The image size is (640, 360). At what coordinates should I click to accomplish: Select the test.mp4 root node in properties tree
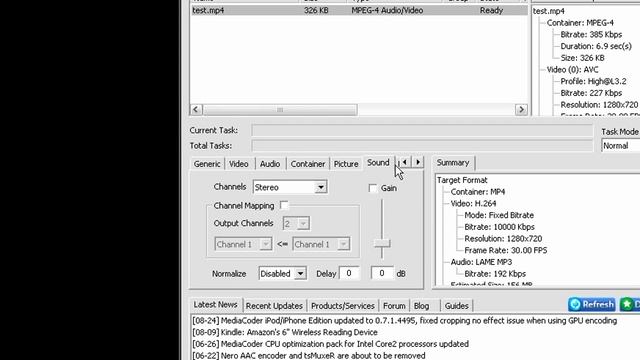549,11
